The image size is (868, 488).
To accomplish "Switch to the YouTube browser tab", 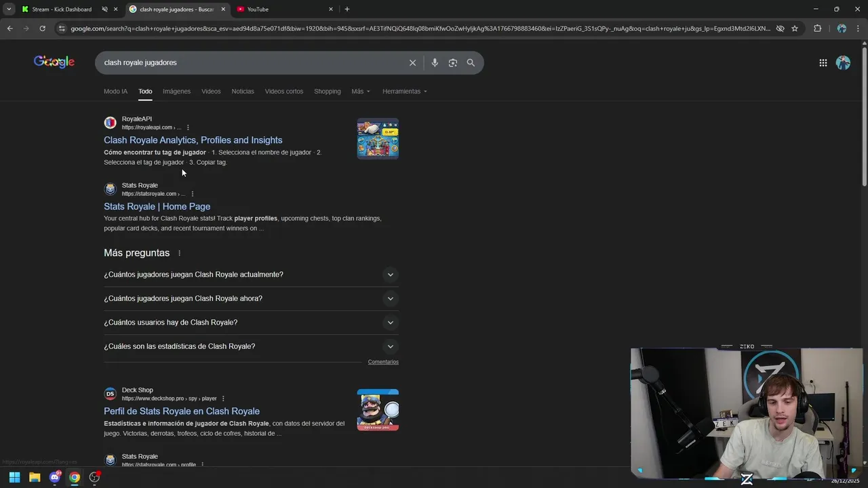I will click(285, 9).
